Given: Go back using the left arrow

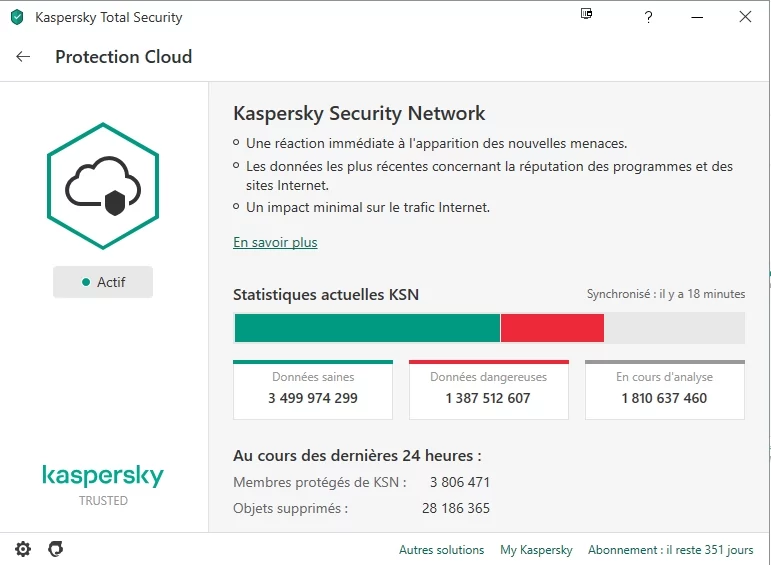Looking at the screenshot, I should coord(23,57).
